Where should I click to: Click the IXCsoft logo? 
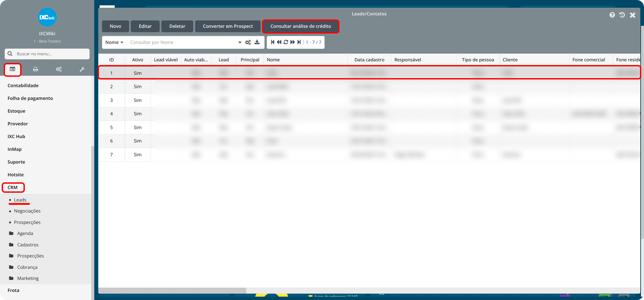(47, 17)
